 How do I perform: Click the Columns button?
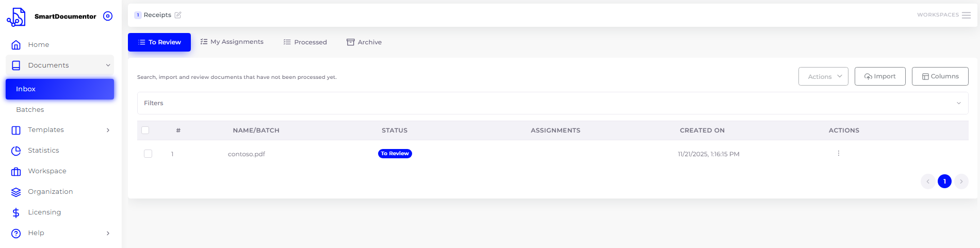click(x=940, y=76)
